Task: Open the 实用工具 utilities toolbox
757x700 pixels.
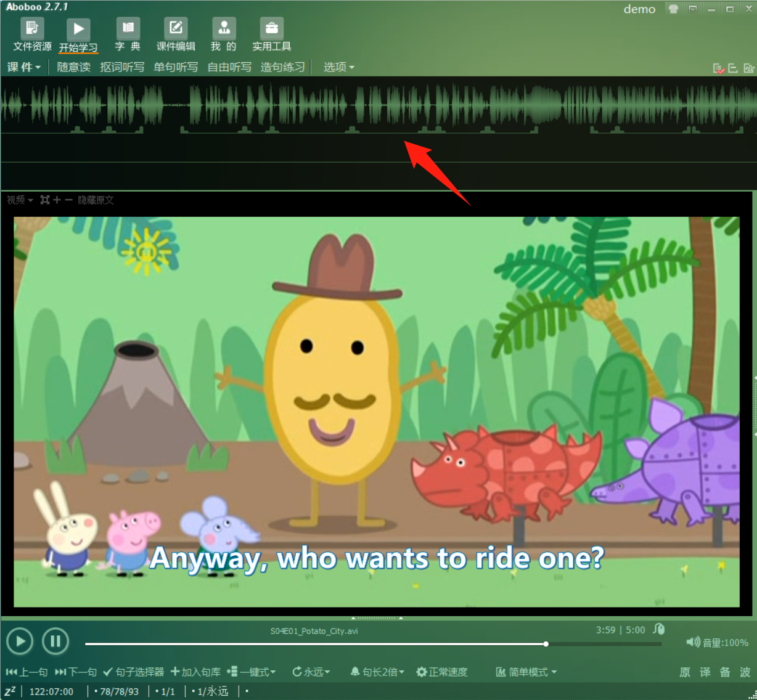Action: tap(271, 35)
